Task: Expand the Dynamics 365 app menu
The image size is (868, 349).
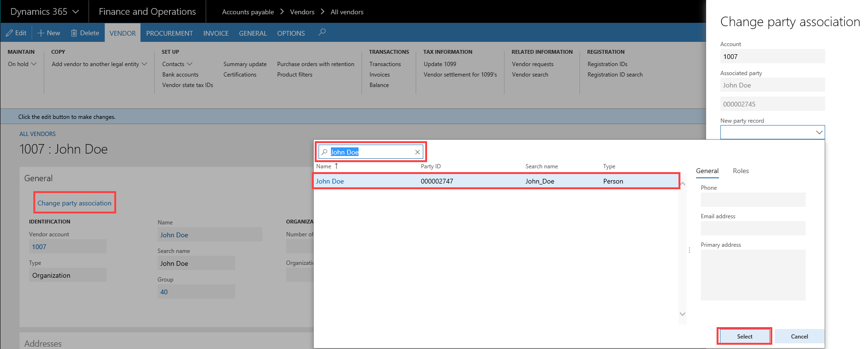Action: point(76,11)
